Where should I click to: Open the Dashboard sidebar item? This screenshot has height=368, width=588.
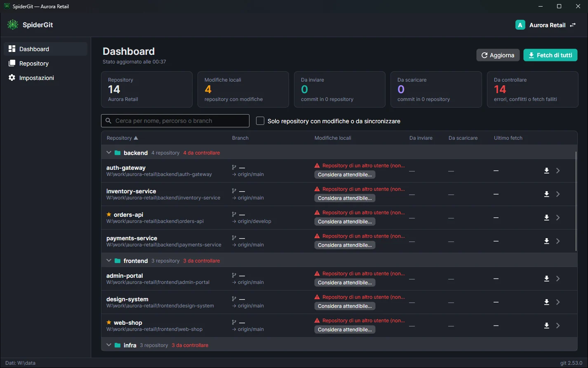pos(46,49)
